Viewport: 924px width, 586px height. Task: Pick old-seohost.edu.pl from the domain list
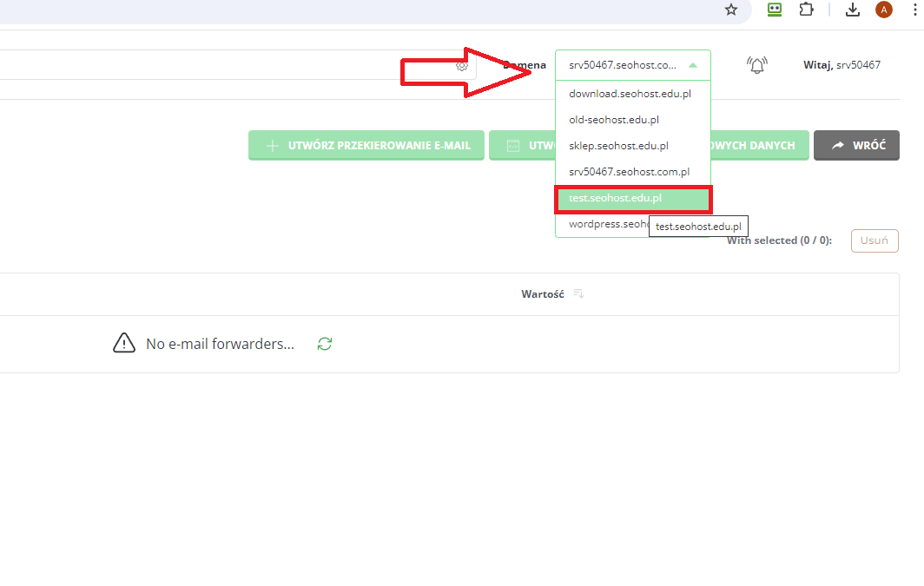point(614,120)
